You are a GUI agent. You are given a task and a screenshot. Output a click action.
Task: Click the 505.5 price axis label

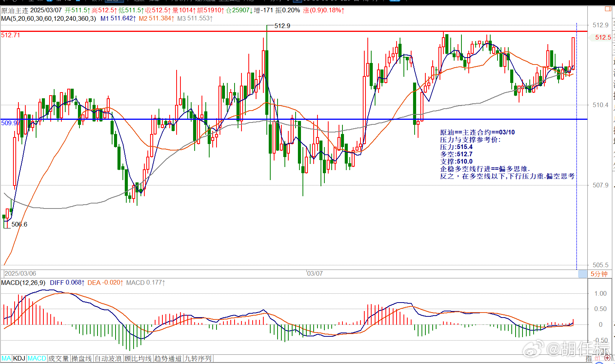point(600,265)
